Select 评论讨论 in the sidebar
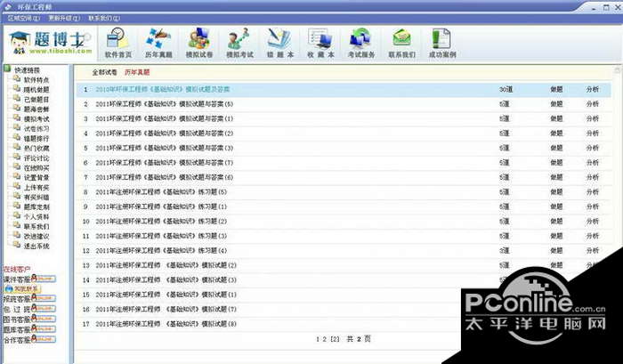Viewport: 623px width, 364px height. tap(36, 158)
